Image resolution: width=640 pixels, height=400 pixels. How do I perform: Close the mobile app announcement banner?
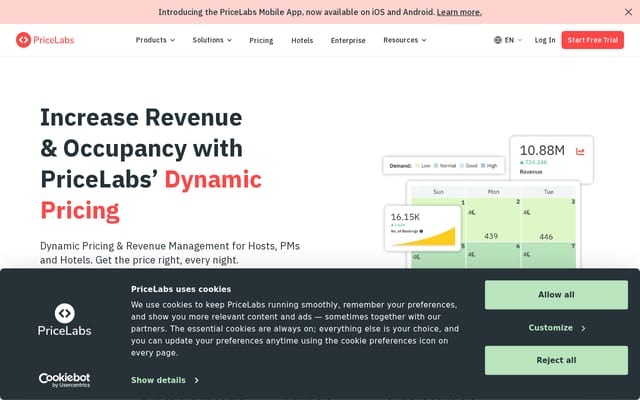pyautogui.click(x=628, y=12)
